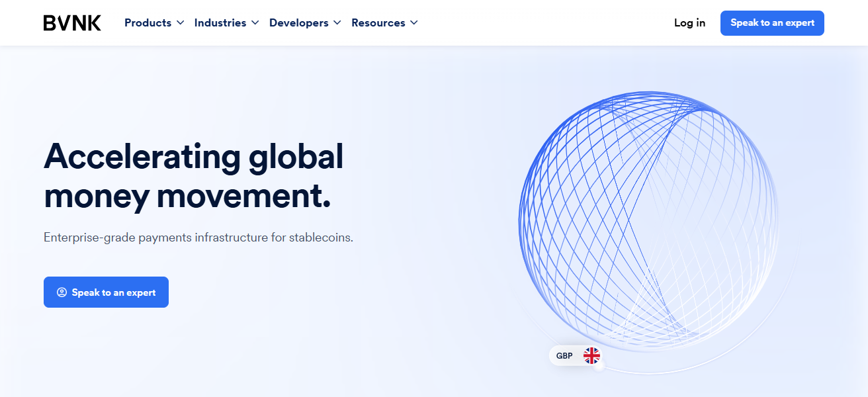Expand the Resources chevron arrow
The height and width of the screenshot is (397, 868).
(x=414, y=23)
